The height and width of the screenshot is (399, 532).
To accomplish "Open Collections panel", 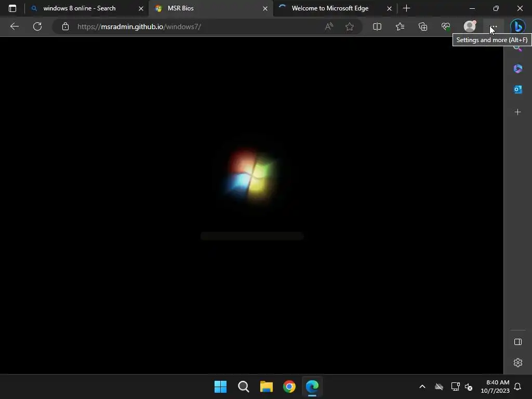I will 423,26.
